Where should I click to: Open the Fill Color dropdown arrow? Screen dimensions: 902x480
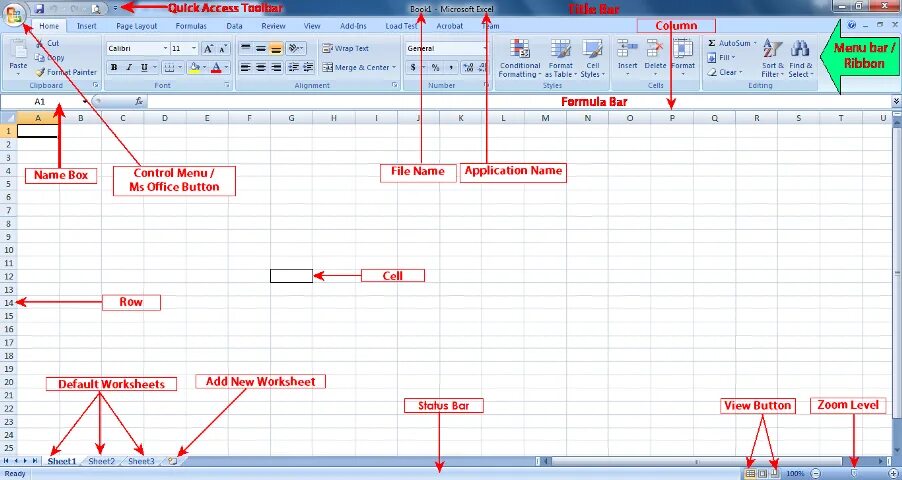click(204, 67)
